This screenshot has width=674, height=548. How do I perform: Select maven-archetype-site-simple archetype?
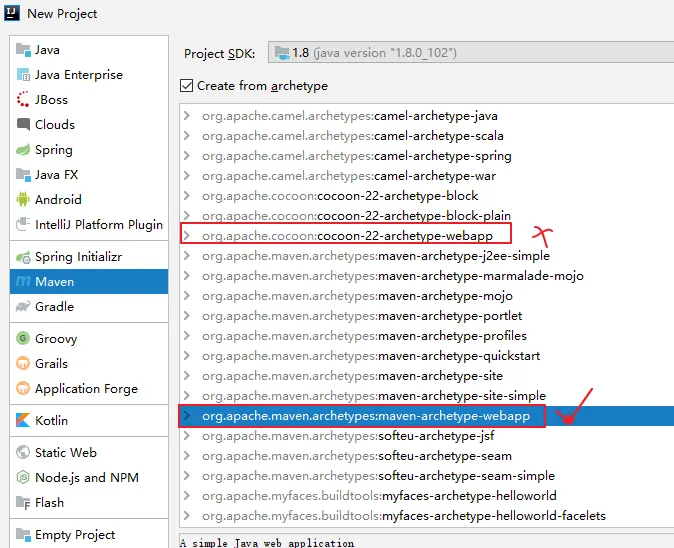point(427,395)
